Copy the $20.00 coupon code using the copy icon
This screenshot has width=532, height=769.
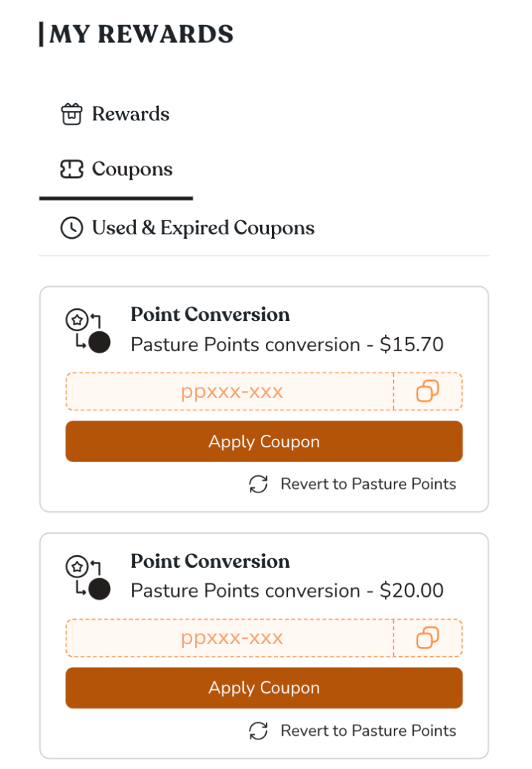pos(427,637)
